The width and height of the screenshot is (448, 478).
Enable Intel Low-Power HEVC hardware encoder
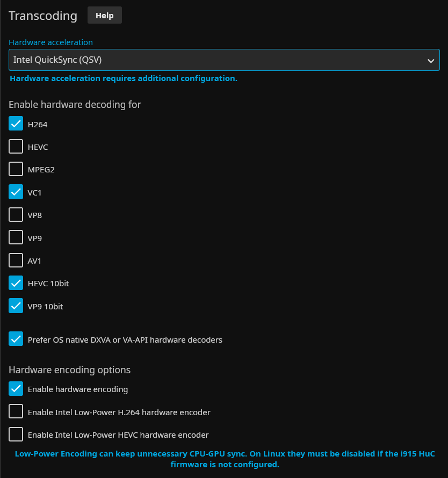coord(16,434)
